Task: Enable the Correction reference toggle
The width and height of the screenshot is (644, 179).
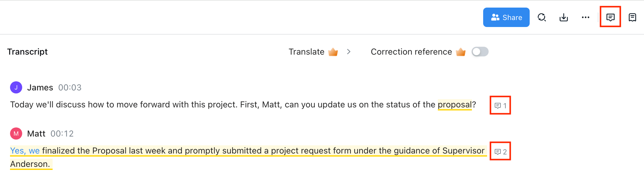Action: click(x=480, y=52)
